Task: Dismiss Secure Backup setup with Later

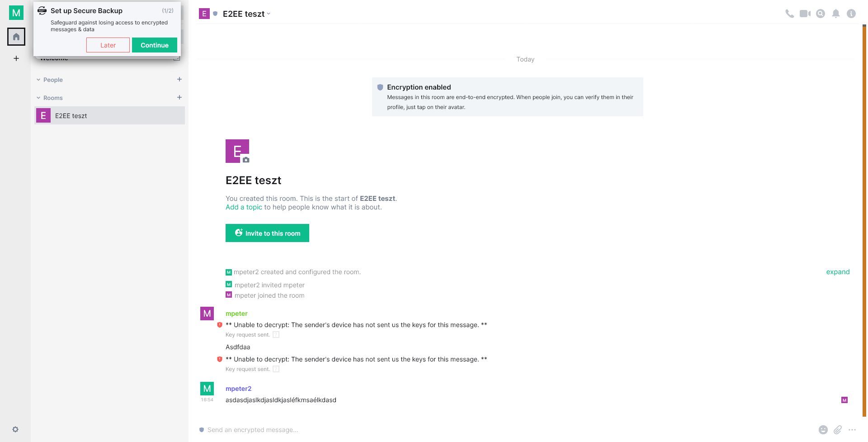Action: tap(108, 45)
